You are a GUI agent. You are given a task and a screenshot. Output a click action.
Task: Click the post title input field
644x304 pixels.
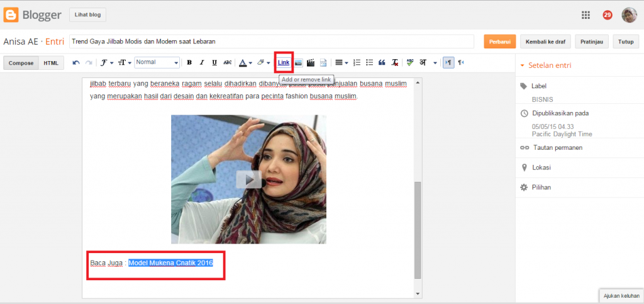272,42
